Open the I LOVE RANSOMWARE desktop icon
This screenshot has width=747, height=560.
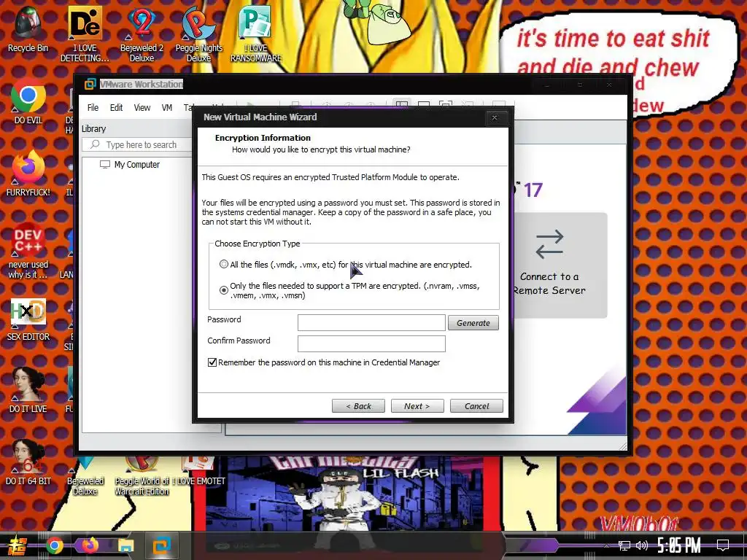click(256, 34)
